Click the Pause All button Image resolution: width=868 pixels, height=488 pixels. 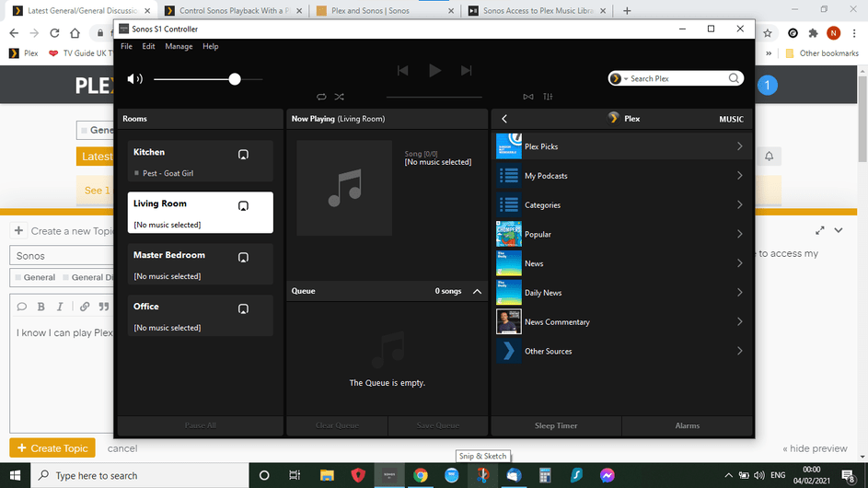point(200,425)
